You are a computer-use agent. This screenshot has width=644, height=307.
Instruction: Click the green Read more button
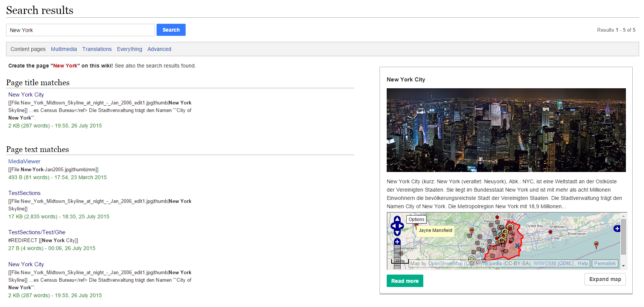405,281
